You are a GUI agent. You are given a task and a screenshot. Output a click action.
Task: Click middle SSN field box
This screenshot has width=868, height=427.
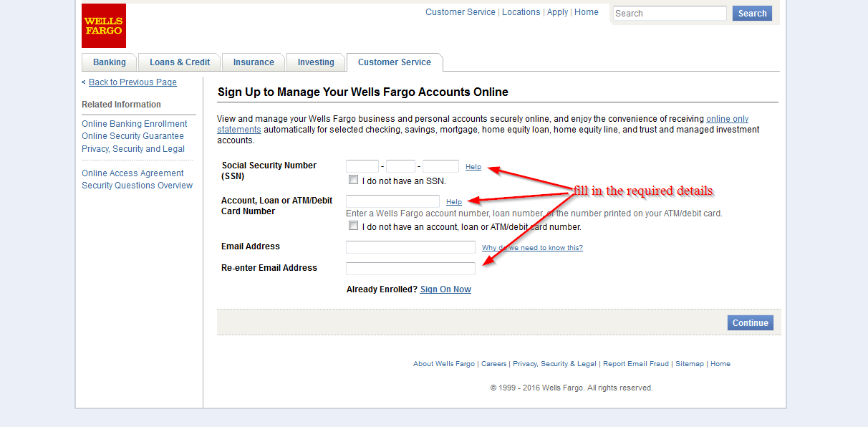[x=401, y=166]
